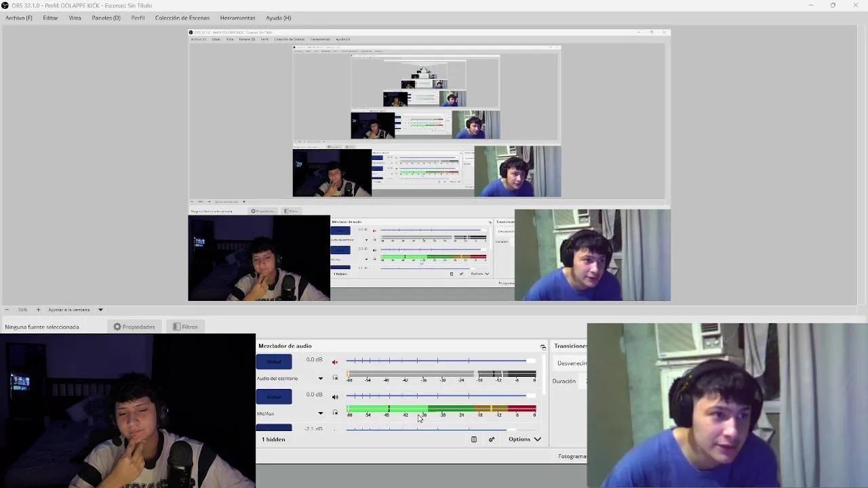Zoom out the preview with minus icon
This screenshot has width=868, height=488.
tap(7, 310)
